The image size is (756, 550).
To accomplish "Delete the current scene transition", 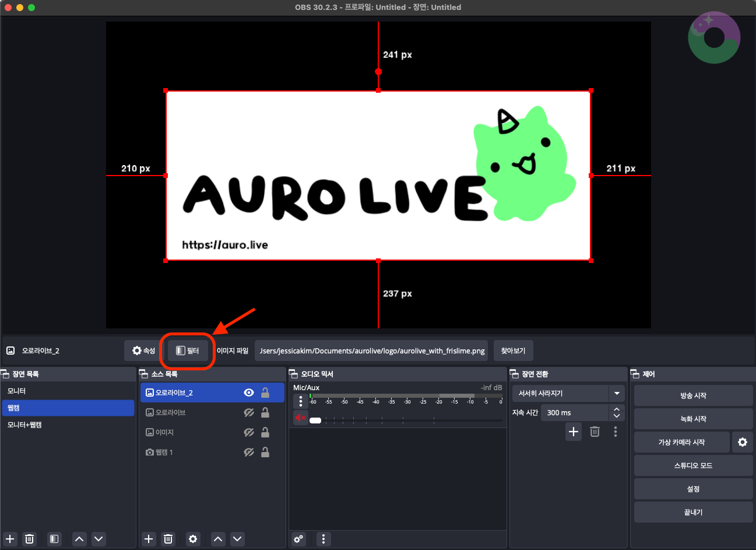I will coord(595,432).
